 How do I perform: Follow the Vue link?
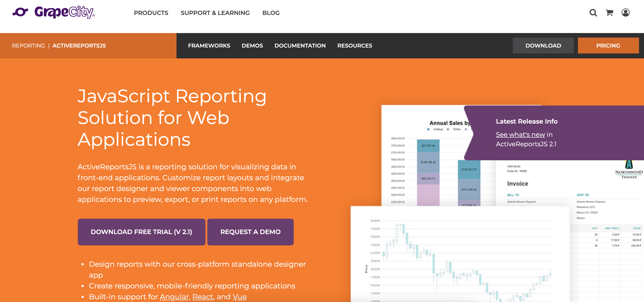239,297
